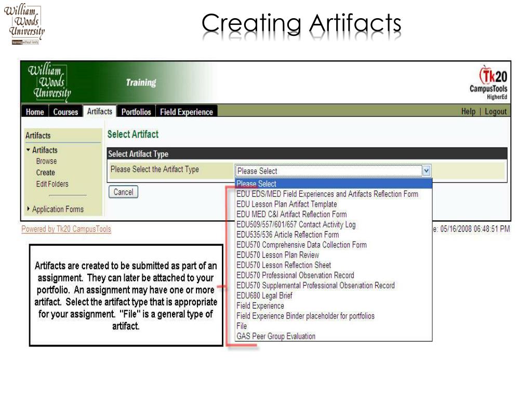Image resolution: width=532 pixels, height=399 pixels.
Task: Select EDU570 Lesson Plan Review
Action: [x=334, y=255]
